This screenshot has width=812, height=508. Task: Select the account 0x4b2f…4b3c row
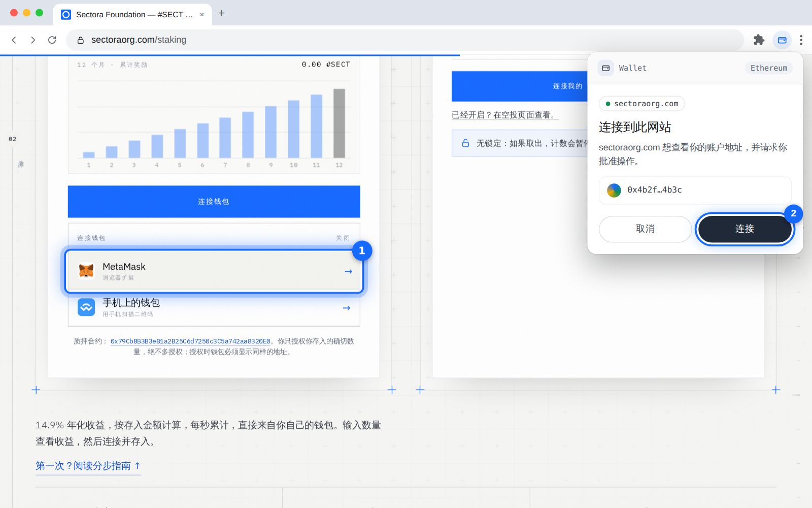click(695, 190)
